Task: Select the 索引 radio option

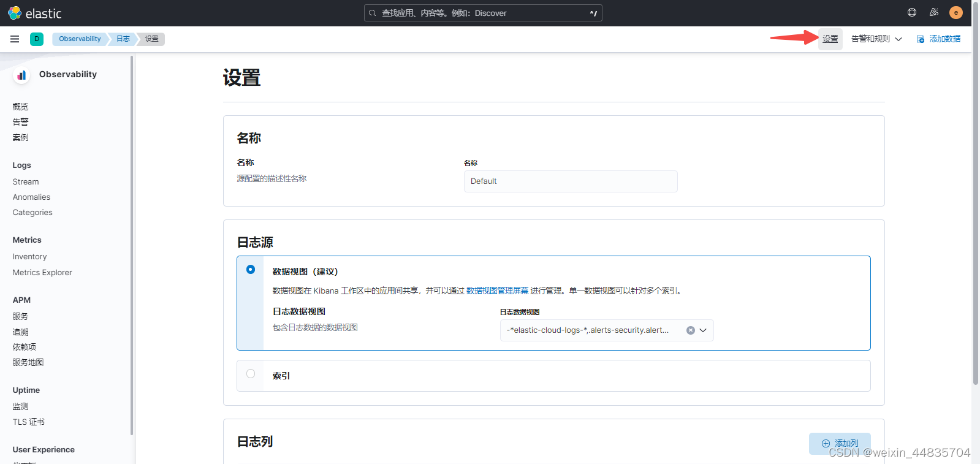Action: [x=251, y=373]
